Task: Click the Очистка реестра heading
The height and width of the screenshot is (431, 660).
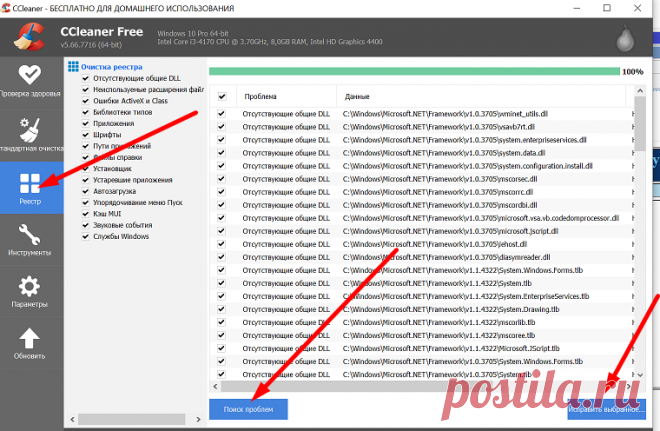Action: pyautogui.click(x=112, y=67)
